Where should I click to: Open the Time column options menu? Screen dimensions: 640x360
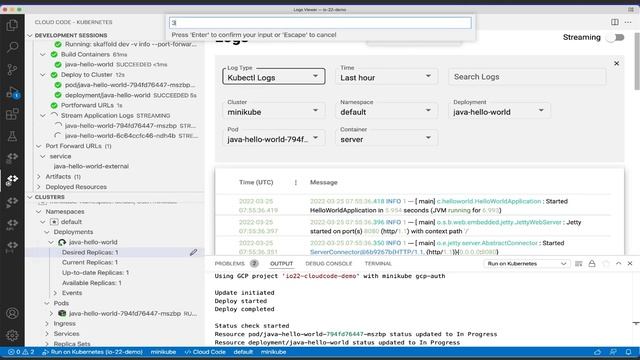pyautogui.click(x=296, y=182)
